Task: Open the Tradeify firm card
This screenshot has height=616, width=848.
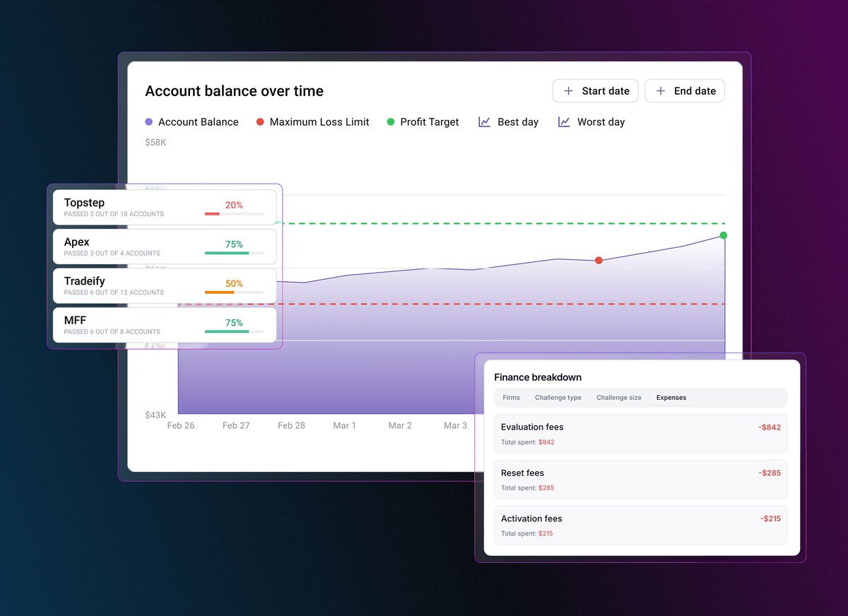Action: click(165, 285)
